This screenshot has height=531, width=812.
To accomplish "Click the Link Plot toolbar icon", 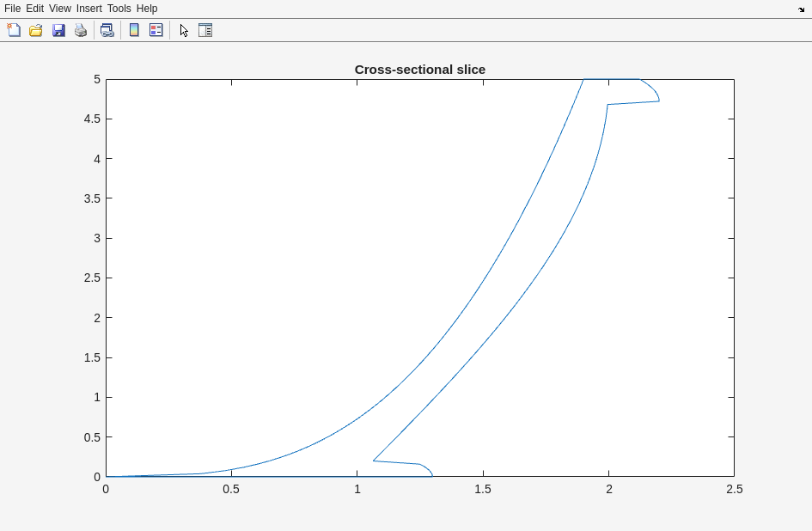I will click(107, 30).
